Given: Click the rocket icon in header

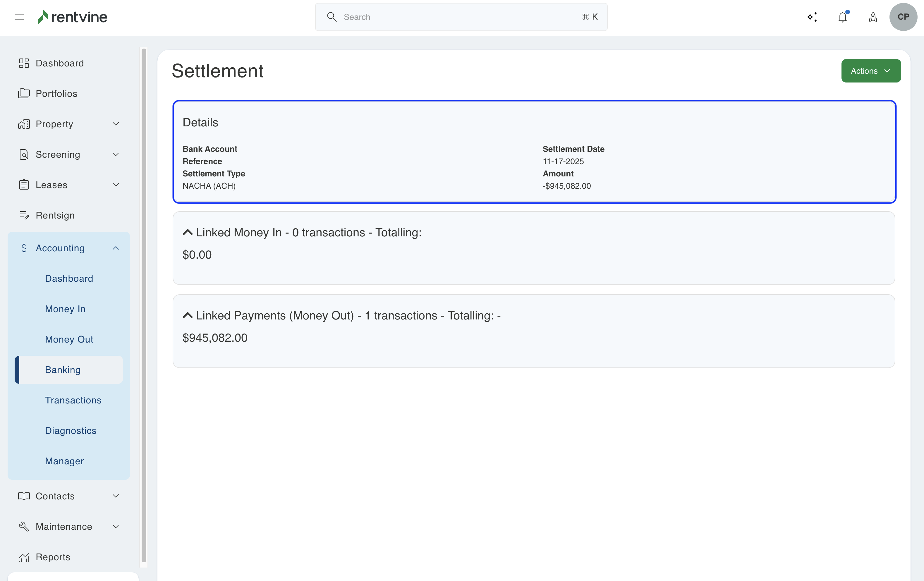Looking at the screenshot, I should click(x=873, y=17).
